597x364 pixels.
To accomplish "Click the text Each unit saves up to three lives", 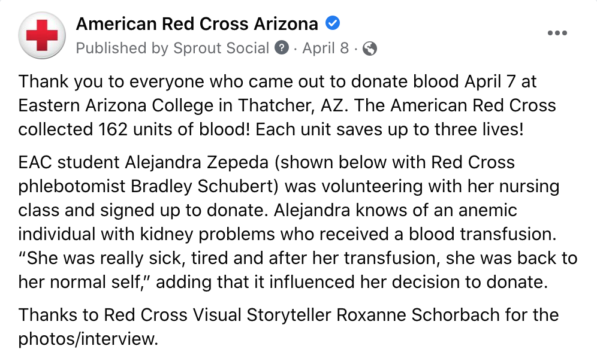I will pyautogui.click(x=390, y=129).
